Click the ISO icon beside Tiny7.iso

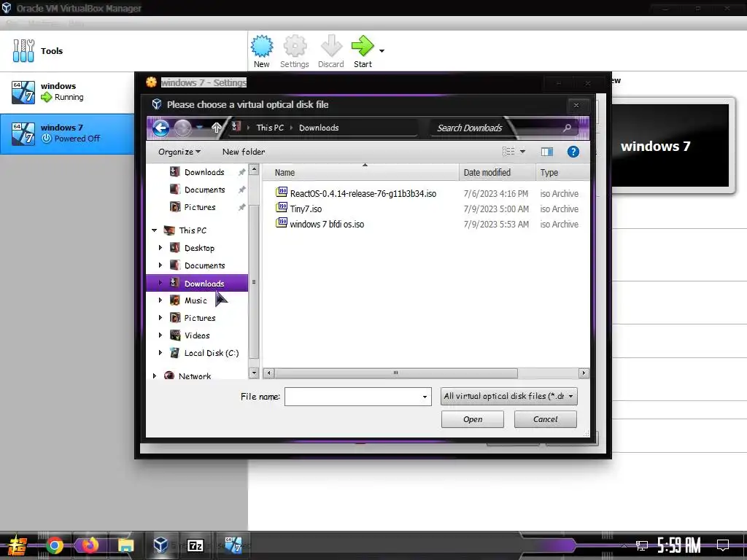pos(282,208)
